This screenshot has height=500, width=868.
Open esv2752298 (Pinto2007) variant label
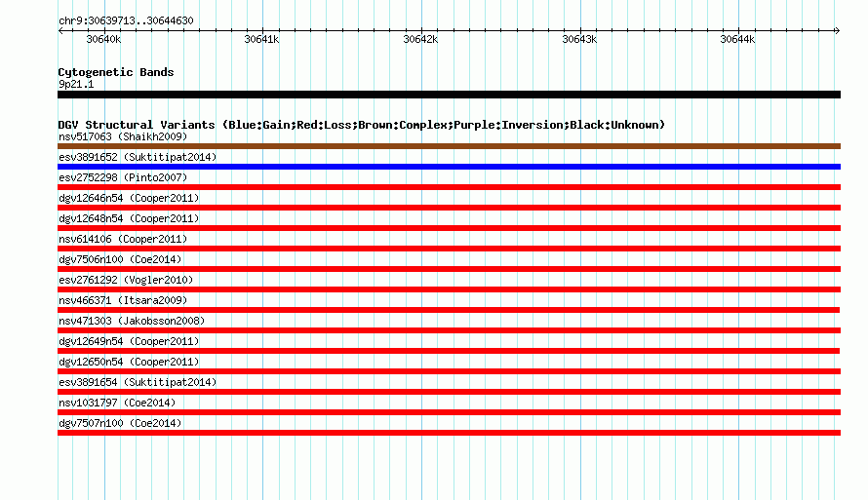(123, 177)
